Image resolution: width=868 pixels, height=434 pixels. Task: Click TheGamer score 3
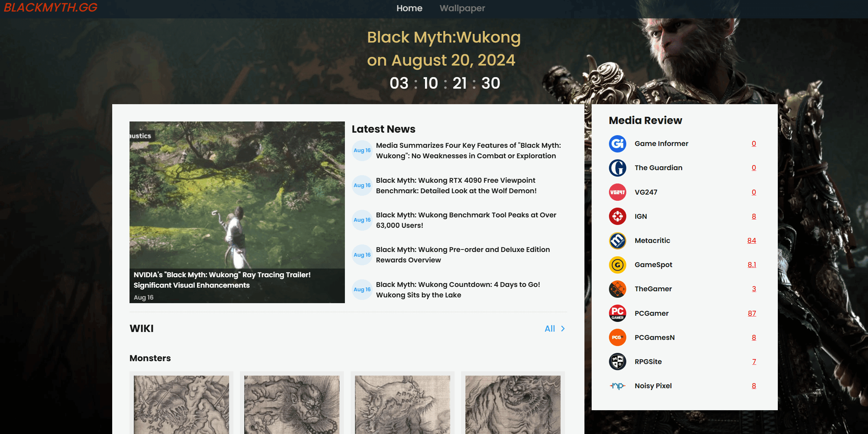[x=754, y=289]
